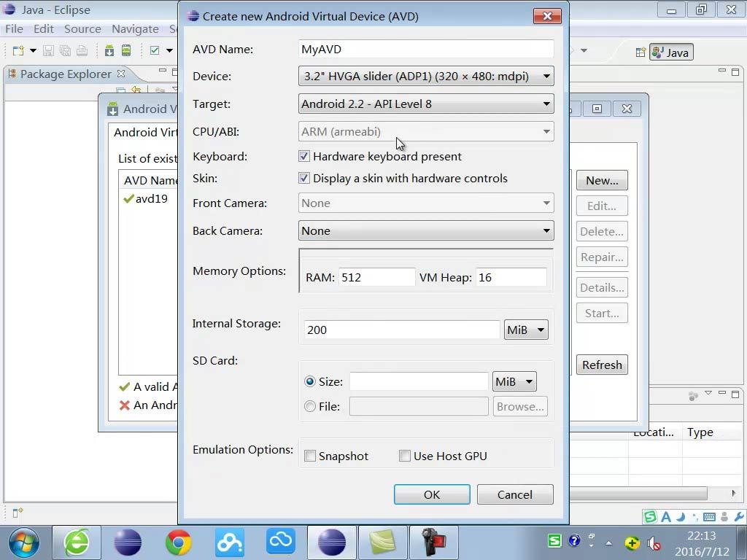
Task: Click New in the AVD Manager window
Action: 602,181
